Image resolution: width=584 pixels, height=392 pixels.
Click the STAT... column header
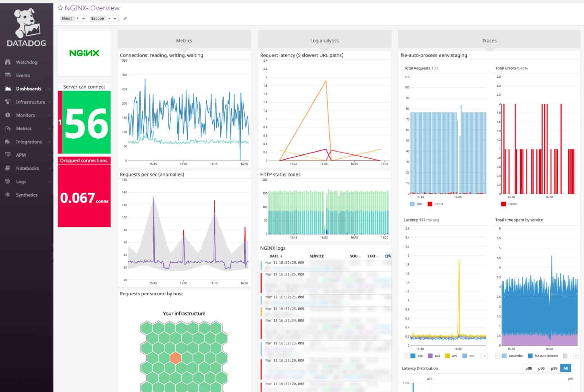coord(373,256)
